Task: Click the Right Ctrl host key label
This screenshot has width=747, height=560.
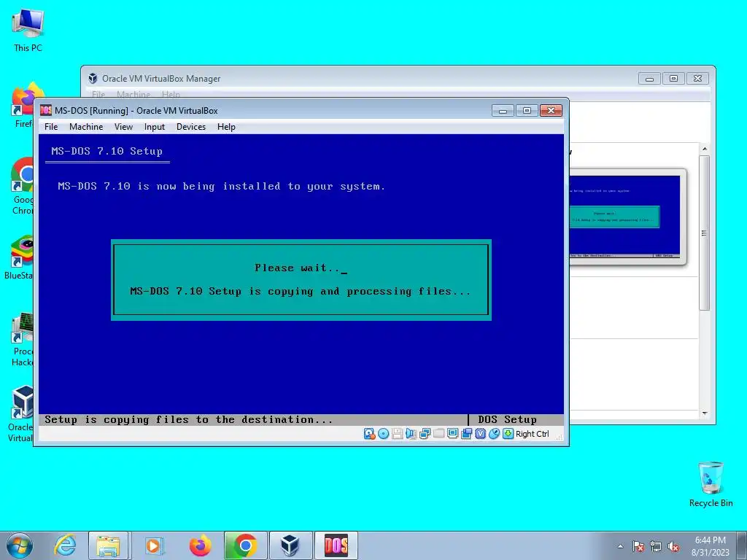Action: point(532,434)
